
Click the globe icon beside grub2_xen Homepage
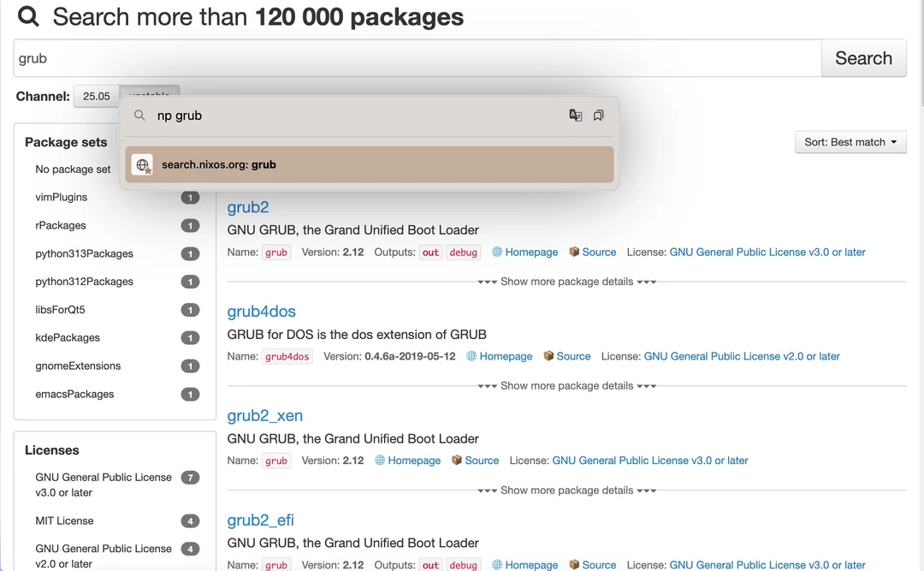(x=380, y=460)
